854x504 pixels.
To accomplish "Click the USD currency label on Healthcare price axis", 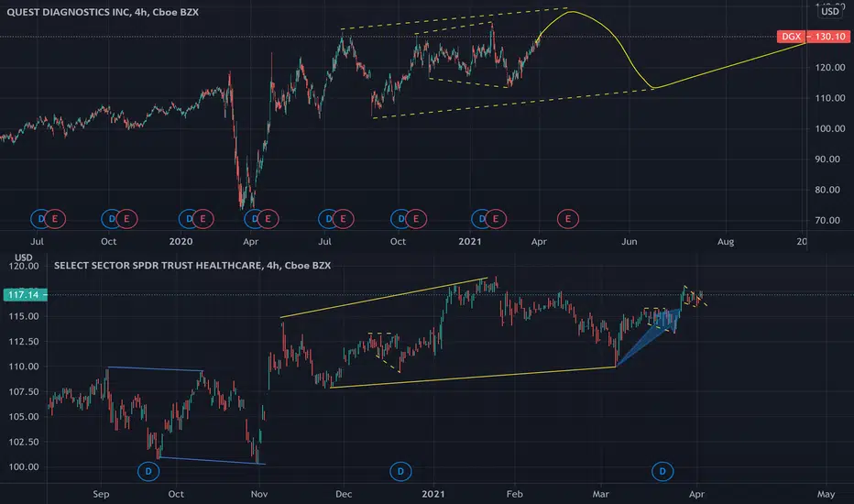I will click(24, 257).
